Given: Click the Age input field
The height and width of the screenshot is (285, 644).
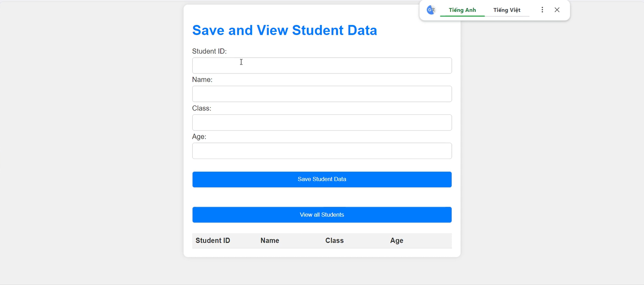Looking at the screenshot, I should [322, 151].
